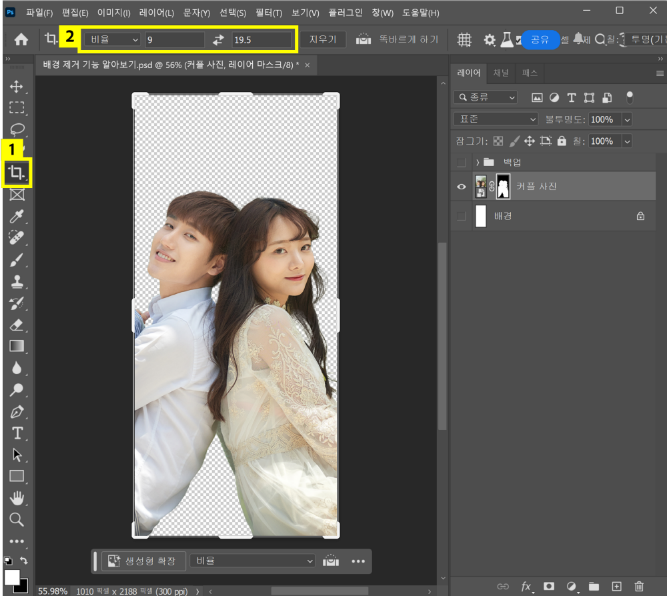Open the 필터 menu
Viewport: 667px width, 596px height.
click(267, 13)
